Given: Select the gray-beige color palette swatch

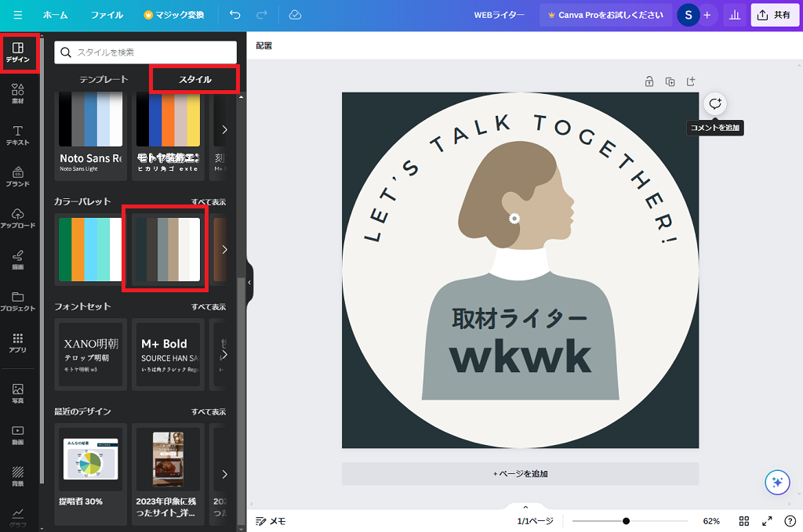Looking at the screenshot, I should [x=168, y=249].
